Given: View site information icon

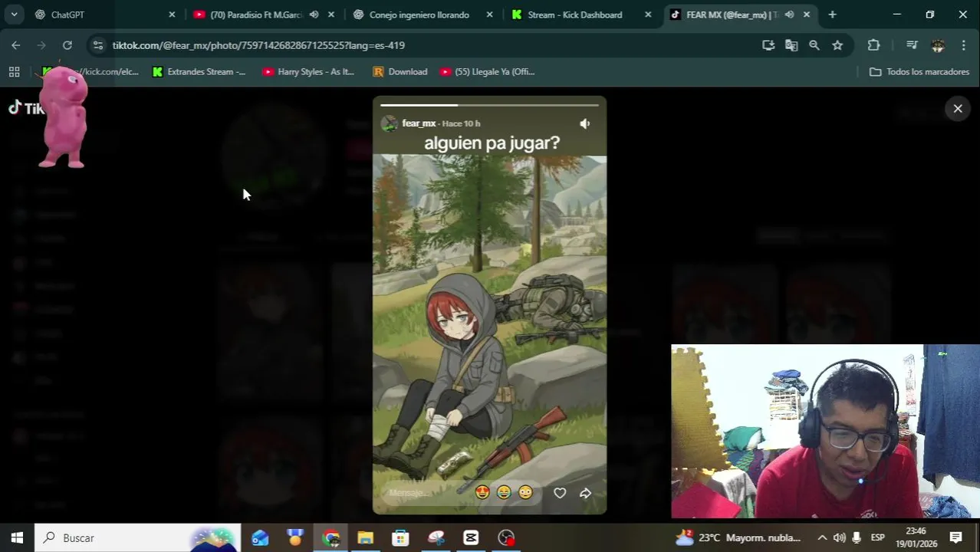Looking at the screenshot, I should point(97,45).
